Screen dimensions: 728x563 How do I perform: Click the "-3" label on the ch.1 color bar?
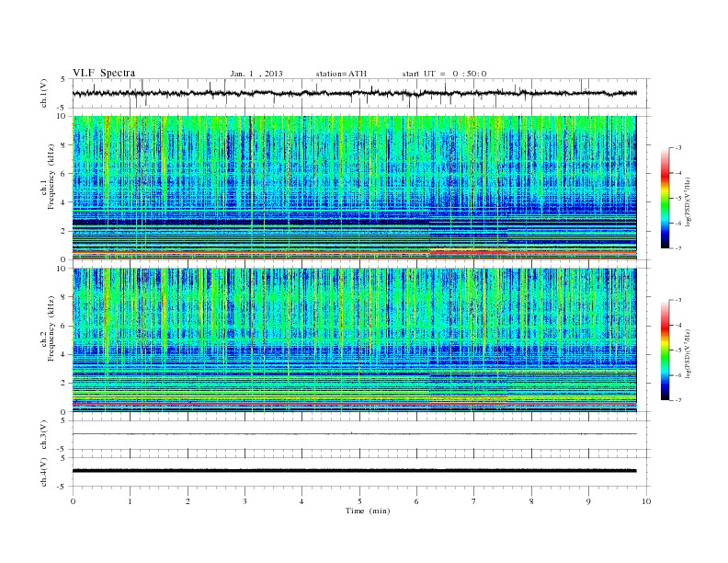tap(678, 148)
